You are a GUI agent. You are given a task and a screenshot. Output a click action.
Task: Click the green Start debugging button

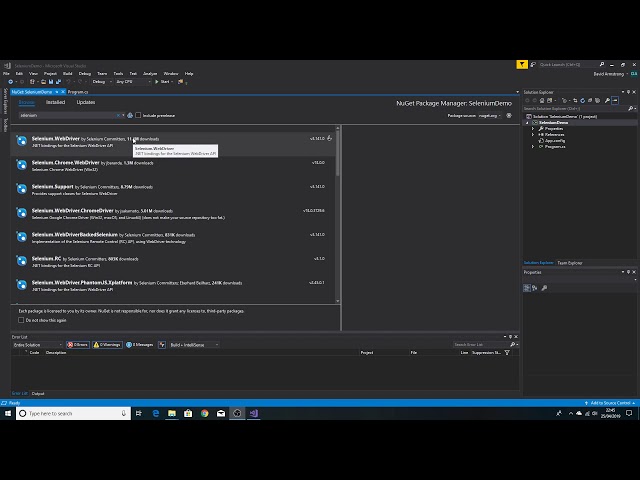point(162,82)
